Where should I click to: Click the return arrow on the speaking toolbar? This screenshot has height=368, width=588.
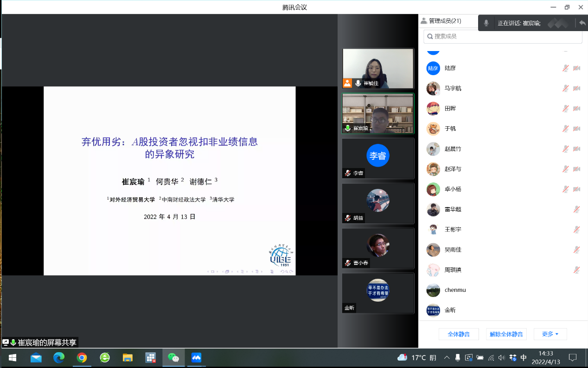click(x=582, y=23)
